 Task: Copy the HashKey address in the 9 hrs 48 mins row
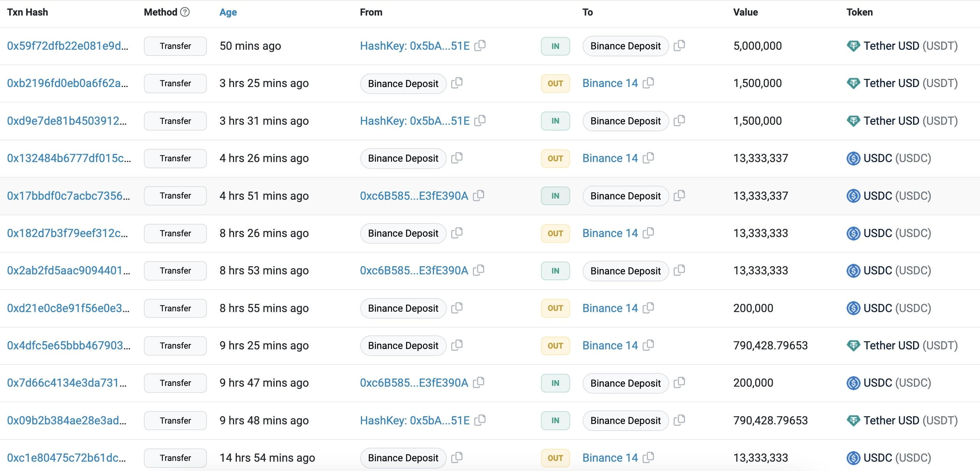(480, 420)
